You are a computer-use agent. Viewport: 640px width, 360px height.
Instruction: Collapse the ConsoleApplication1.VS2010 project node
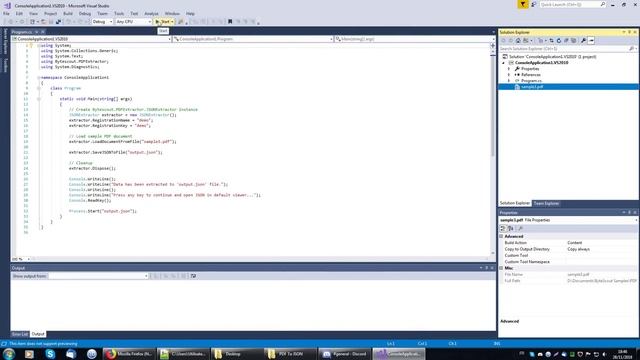tap(503, 63)
